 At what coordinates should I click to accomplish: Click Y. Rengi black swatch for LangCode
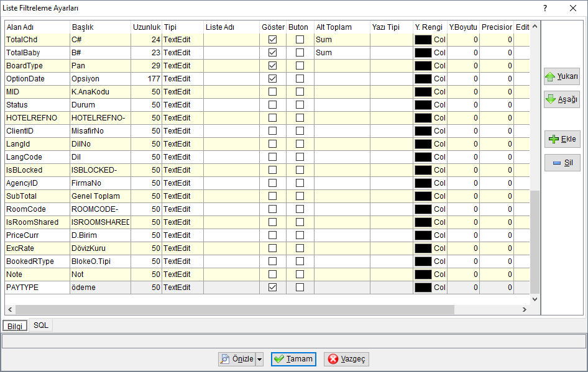(x=423, y=157)
